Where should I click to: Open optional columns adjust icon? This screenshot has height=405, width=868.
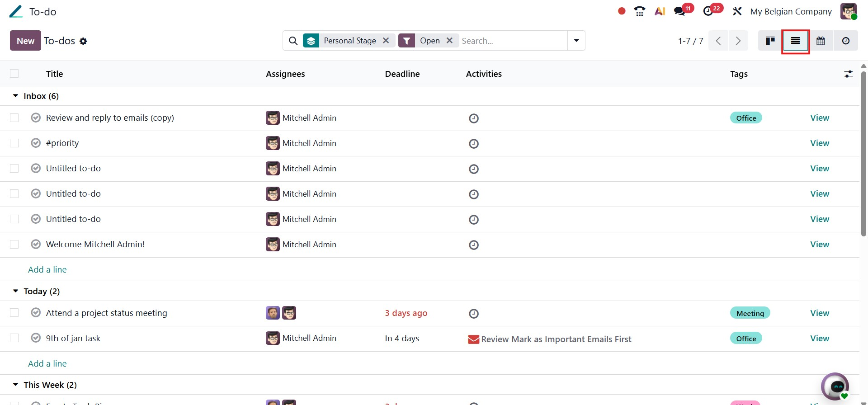tap(849, 74)
